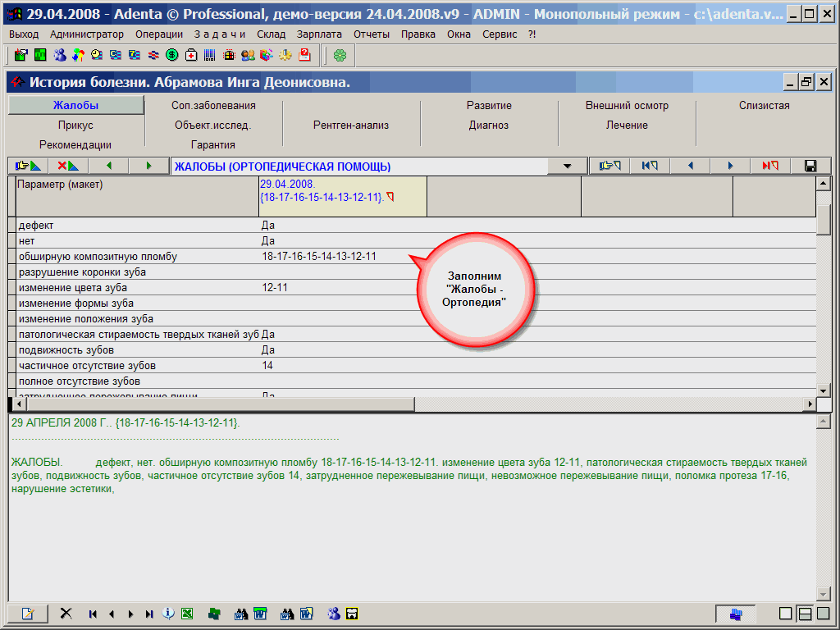Select the Лечение section button
Viewport: 840px width, 630px height.
(x=627, y=126)
